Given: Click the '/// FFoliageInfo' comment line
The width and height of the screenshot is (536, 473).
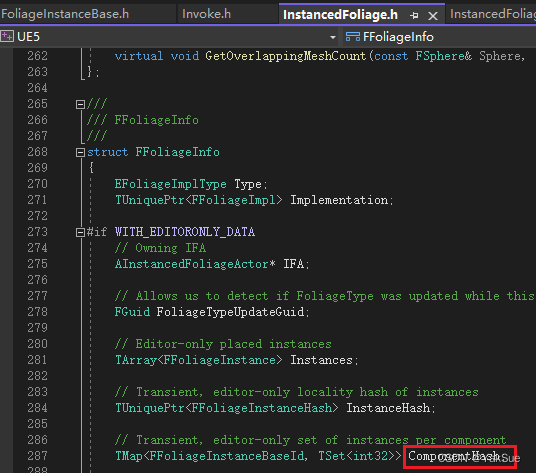Looking at the screenshot, I should coord(143,120).
